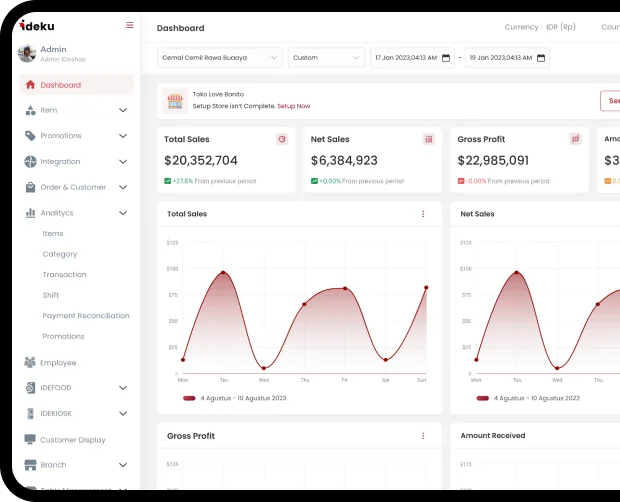Click Net Sales value $6,384,923
This screenshot has width=620, height=502.
click(344, 160)
